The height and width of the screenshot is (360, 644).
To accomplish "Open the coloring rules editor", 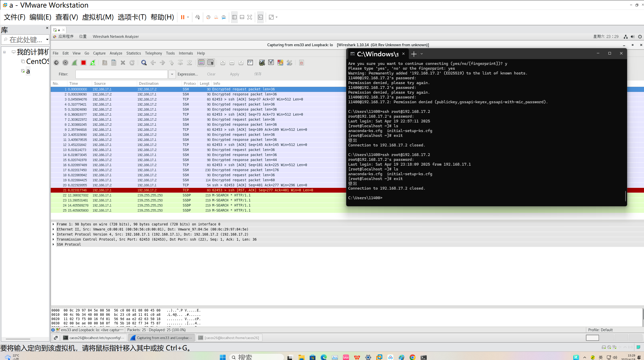I will point(280,63).
